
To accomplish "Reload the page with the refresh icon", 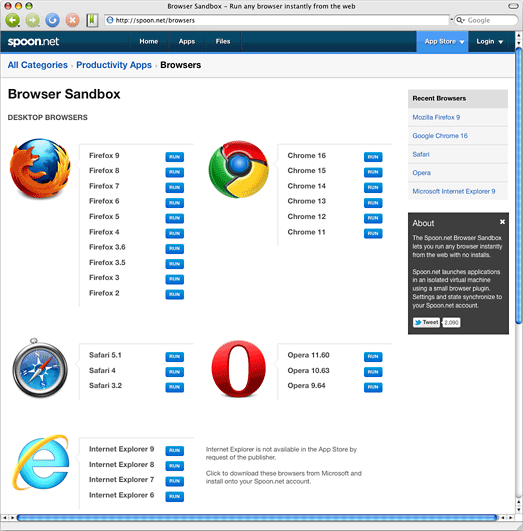I will click(x=53, y=20).
